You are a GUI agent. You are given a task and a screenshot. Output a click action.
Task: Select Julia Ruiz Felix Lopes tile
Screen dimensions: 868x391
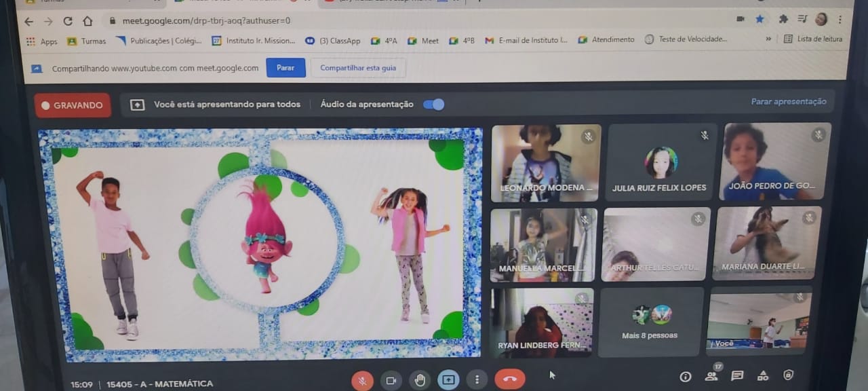click(x=661, y=162)
